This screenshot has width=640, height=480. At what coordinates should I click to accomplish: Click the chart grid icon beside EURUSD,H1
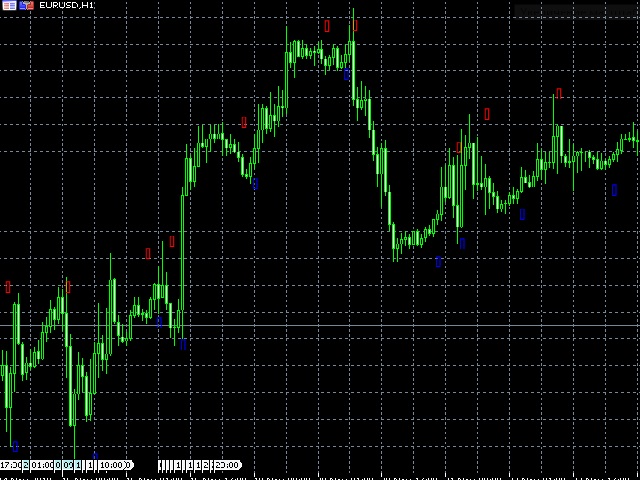coord(9,5)
